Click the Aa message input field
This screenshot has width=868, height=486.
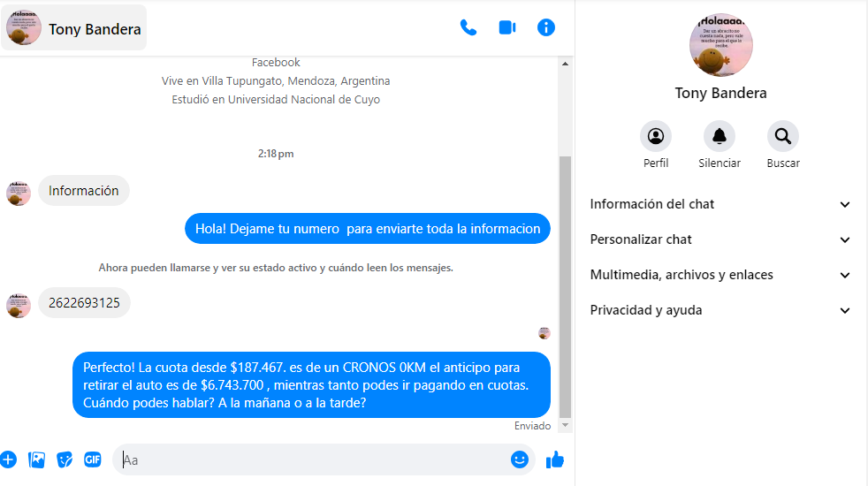point(309,459)
